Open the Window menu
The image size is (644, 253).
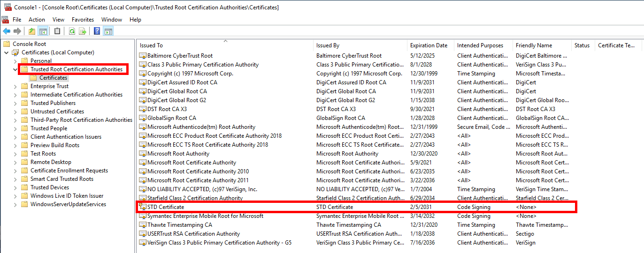click(112, 20)
